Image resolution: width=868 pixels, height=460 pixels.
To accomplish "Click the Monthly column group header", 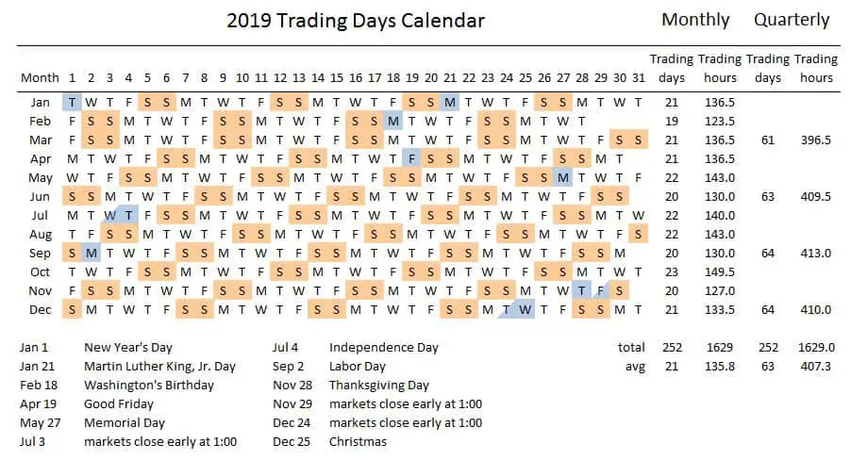I will [695, 20].
